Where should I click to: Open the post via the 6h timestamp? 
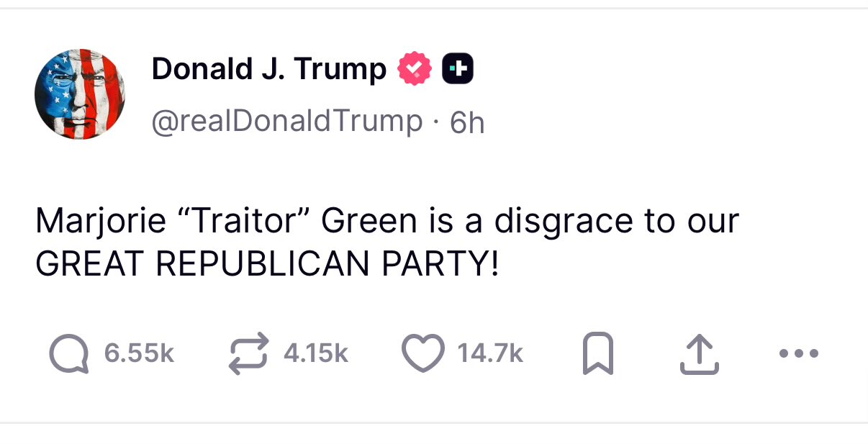coord(467,122)
